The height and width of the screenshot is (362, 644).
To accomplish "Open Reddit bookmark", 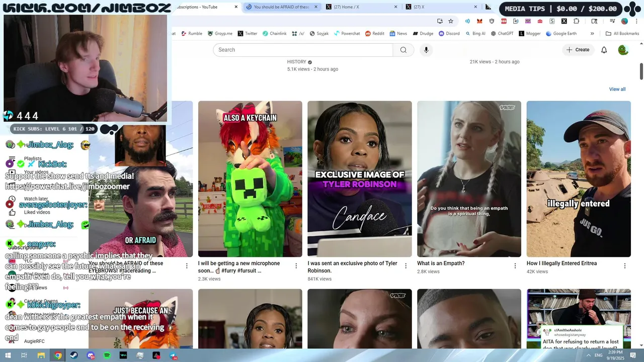I will (375, 34).
